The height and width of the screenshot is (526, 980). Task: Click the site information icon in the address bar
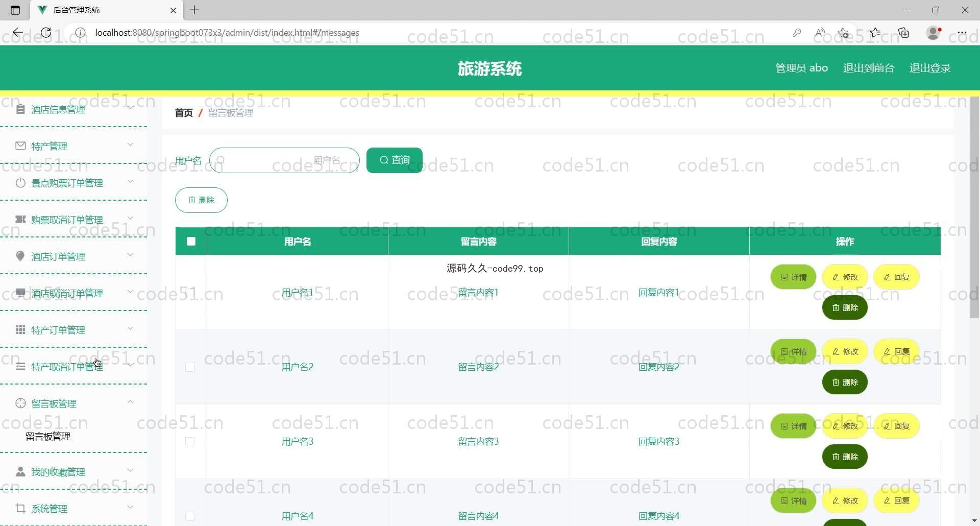coord(80,33)
